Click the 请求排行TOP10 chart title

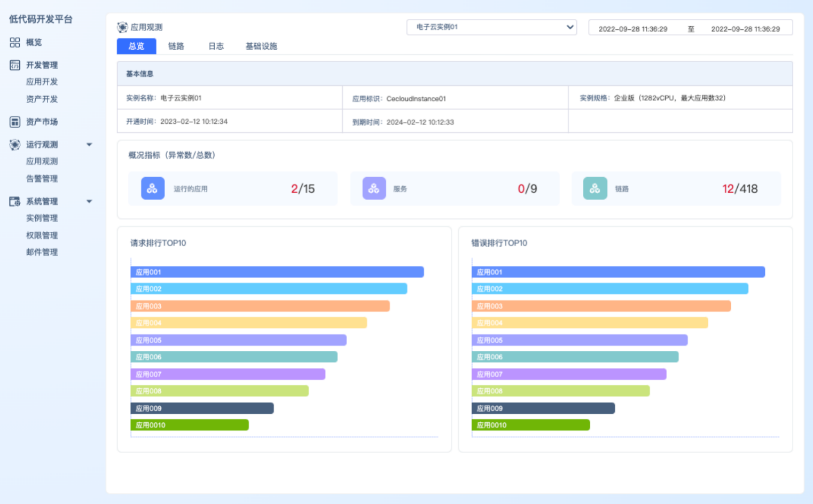click(x=158, y=243)
